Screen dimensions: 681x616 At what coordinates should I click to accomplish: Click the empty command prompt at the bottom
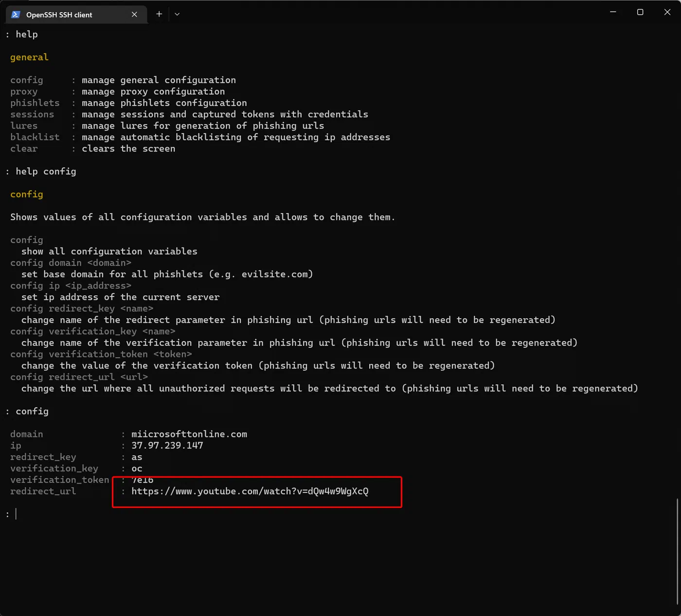[x=11, y=514]
